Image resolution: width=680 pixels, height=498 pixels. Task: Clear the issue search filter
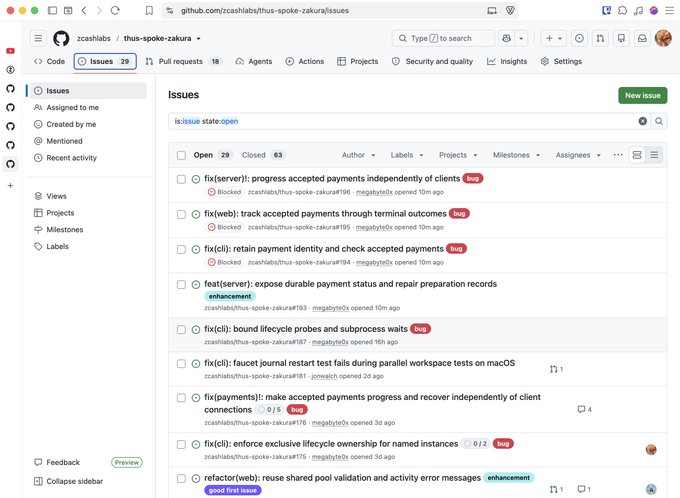643,121
